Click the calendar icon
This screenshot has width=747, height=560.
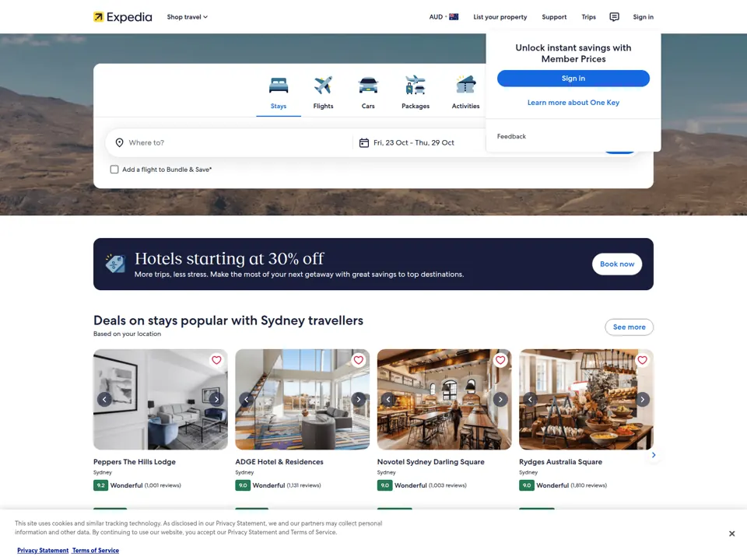click(x=363, y=143)
